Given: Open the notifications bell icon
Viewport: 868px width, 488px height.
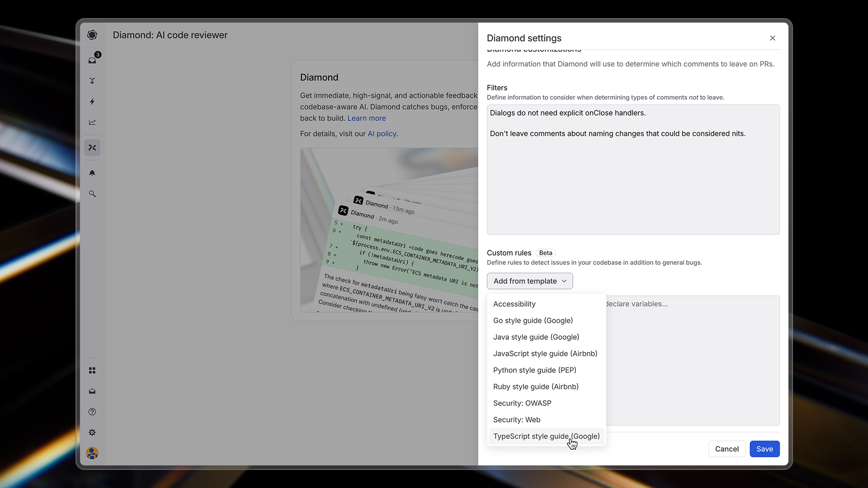Looking at the screenshot, I should [x=92, y=173].
